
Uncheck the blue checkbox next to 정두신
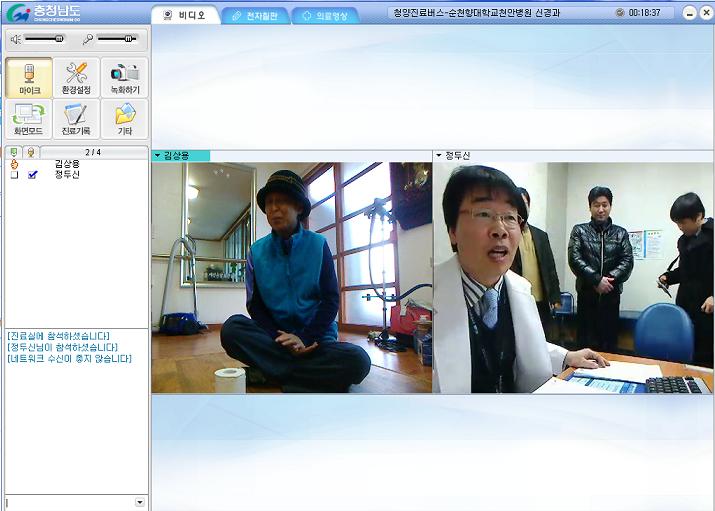pyautogui.click(x=33, y=175)
